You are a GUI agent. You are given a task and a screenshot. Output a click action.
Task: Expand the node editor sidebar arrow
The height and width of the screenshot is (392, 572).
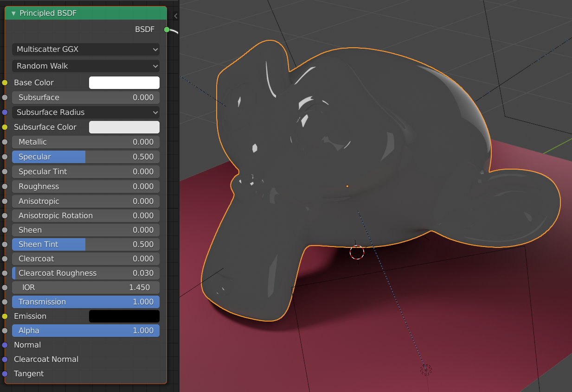point(175,15)
